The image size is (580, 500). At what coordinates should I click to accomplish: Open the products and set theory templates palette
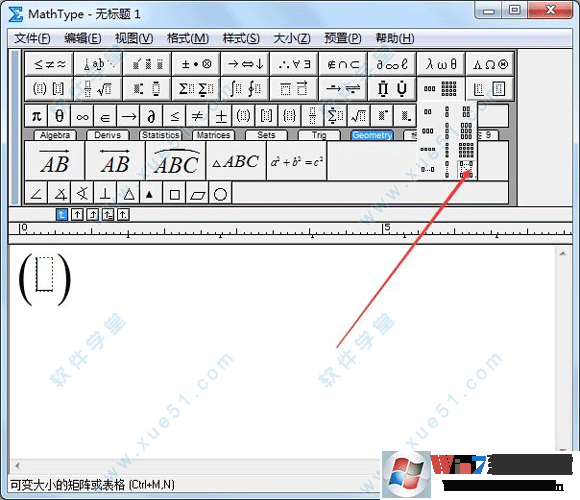coord(392,89)
